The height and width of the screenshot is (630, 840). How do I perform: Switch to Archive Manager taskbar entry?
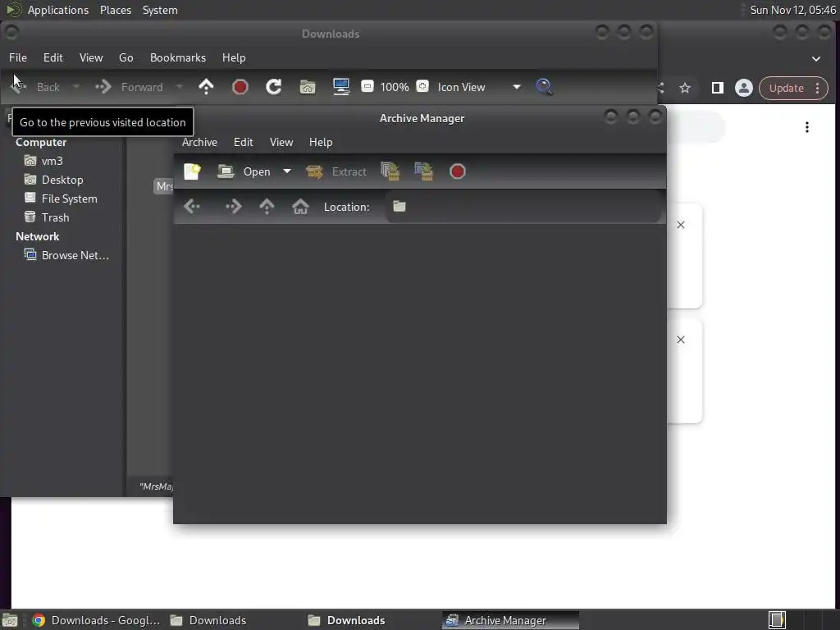coord(510,620)
